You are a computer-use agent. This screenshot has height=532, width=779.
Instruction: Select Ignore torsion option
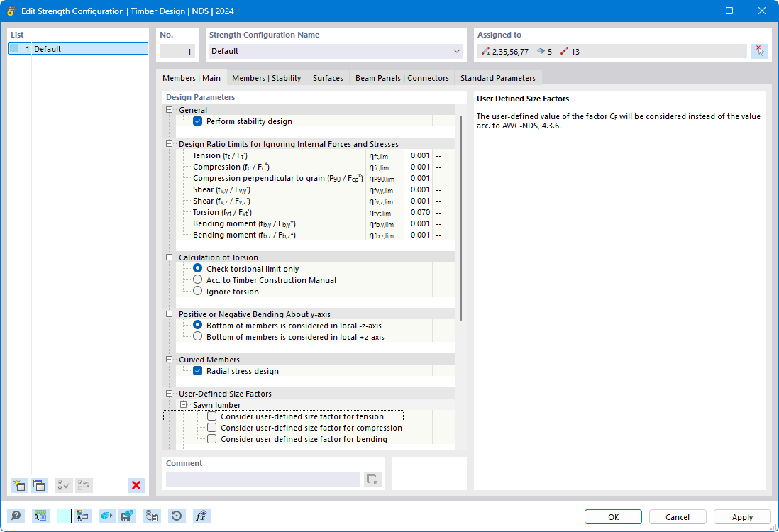pos(197,291)
